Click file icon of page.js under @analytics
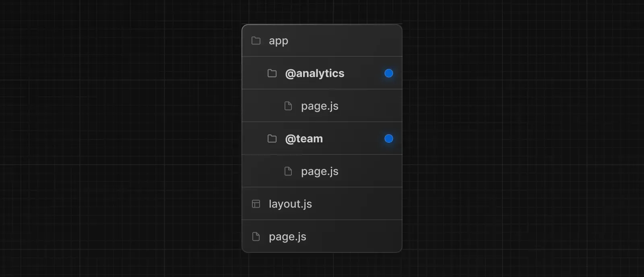This screenshot has height=277, width=644. [288, 106]
